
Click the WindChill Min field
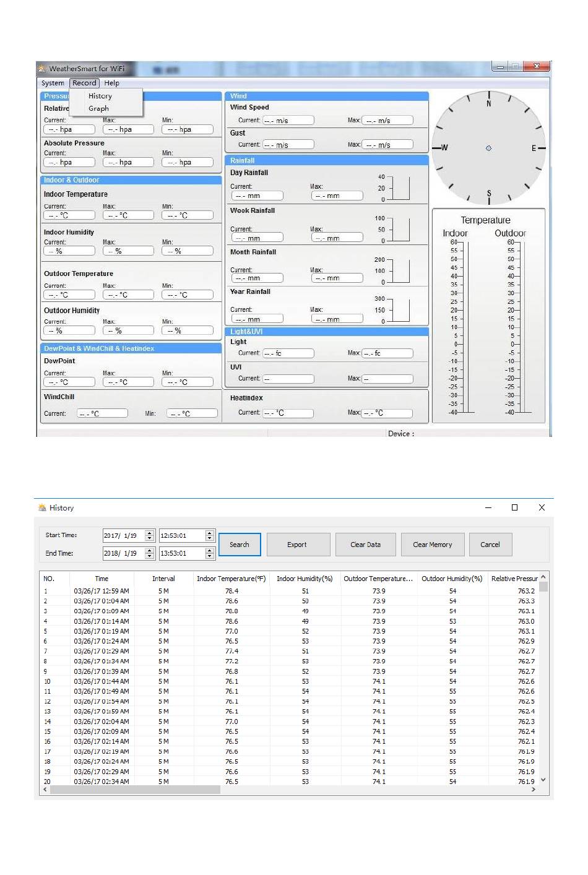[192, 413]
